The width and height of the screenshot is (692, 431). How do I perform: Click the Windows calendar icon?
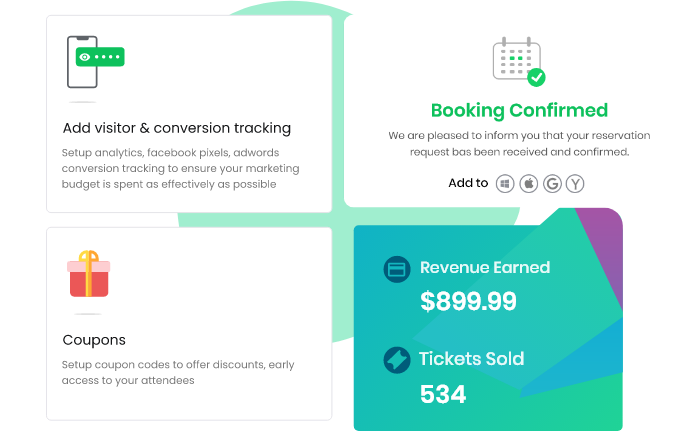(x=505, y=184)
